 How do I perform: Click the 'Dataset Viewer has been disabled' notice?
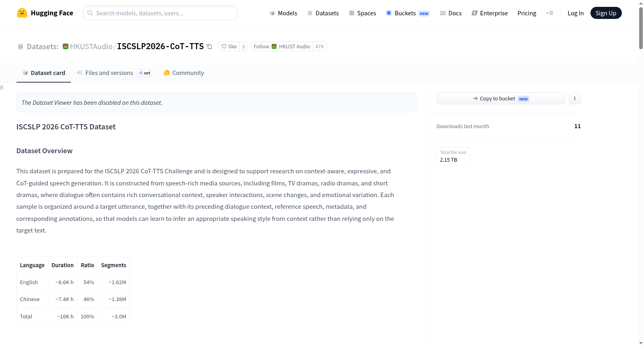[217, 102]
